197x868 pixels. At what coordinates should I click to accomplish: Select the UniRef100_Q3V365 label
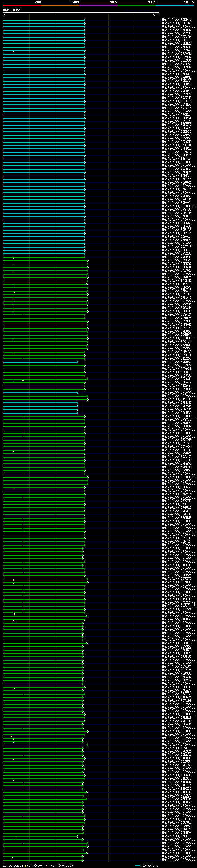[x=177, y=646]
